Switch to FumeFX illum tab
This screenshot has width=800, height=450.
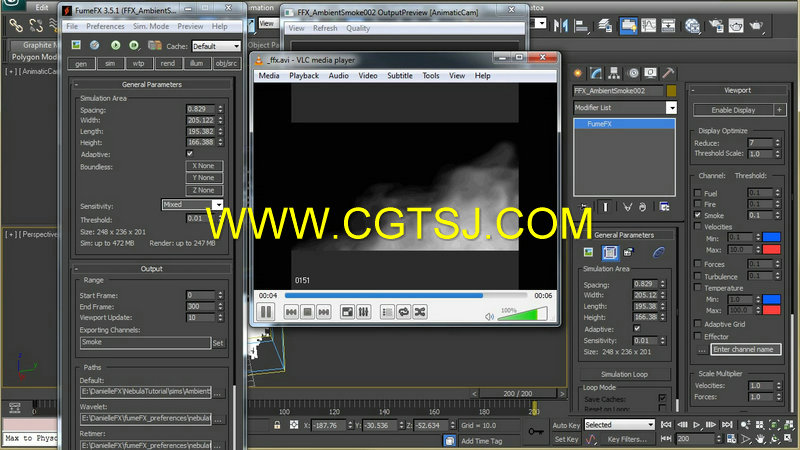tap(196, 64)
